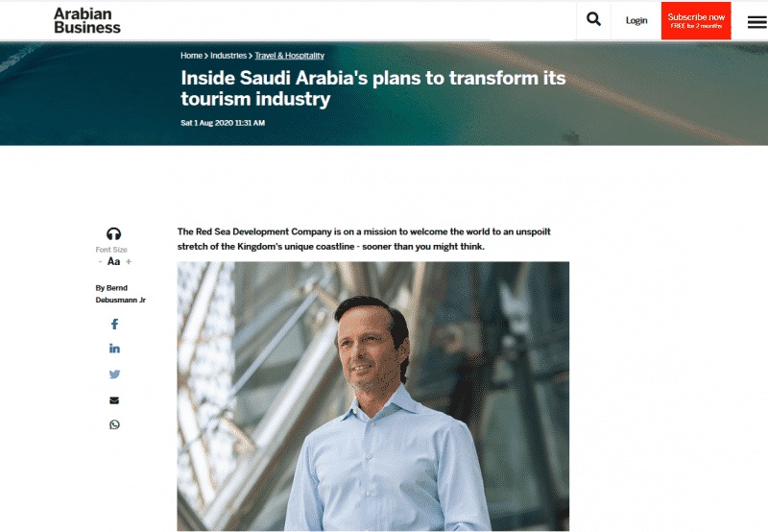This screenshot has height=532, width=768.
Task: Increase font size with the plus button
Action: click(x=129, y=261)
